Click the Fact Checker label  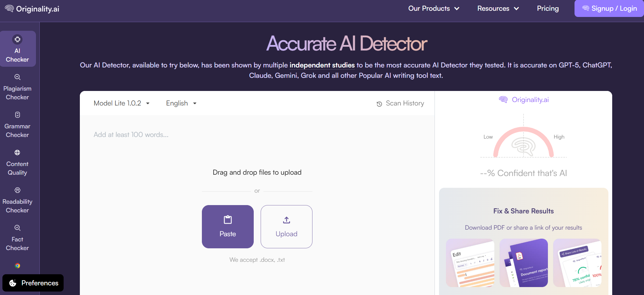17,244
